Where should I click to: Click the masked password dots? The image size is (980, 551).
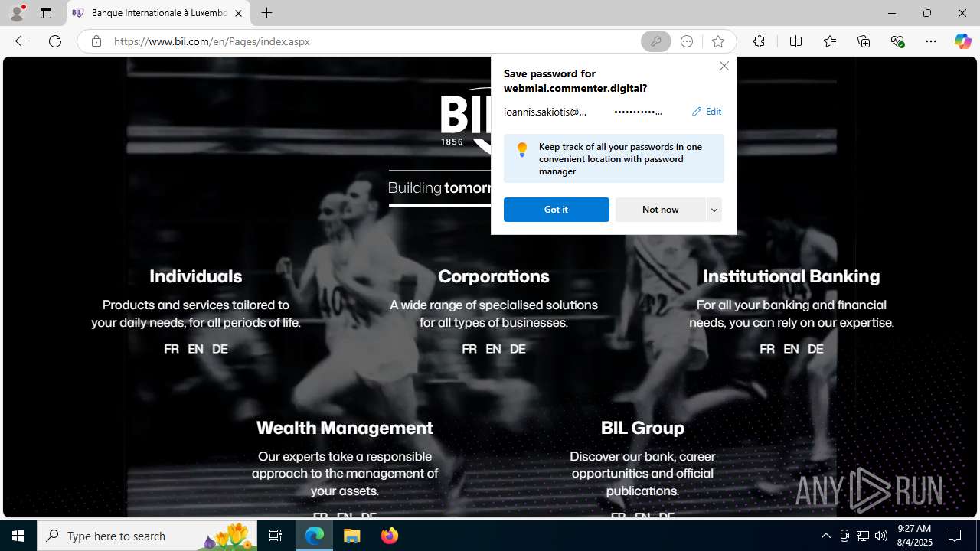(638, 112)
